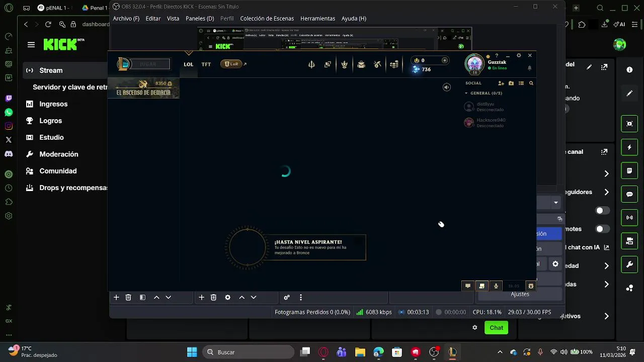The width and height of the screenshot is (644, 362).
Task: Delete selected scene with first trash icon
Action: [x=128, y=298]
